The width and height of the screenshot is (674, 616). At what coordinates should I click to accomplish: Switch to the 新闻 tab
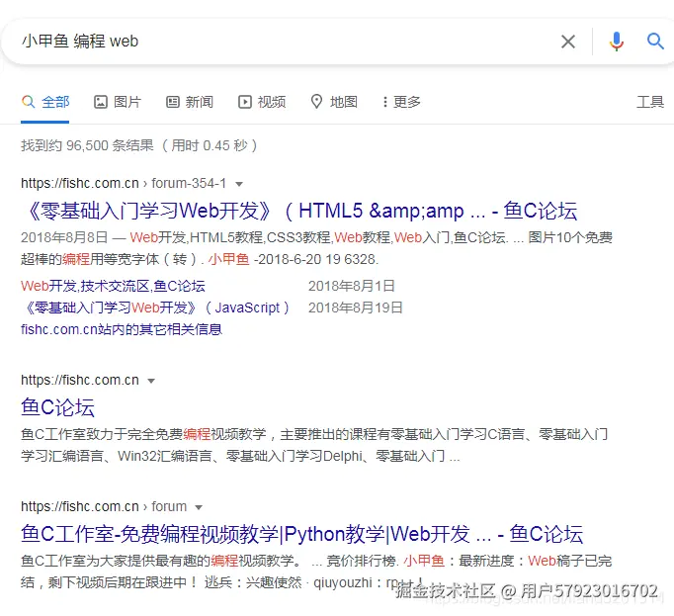[190, 102]
